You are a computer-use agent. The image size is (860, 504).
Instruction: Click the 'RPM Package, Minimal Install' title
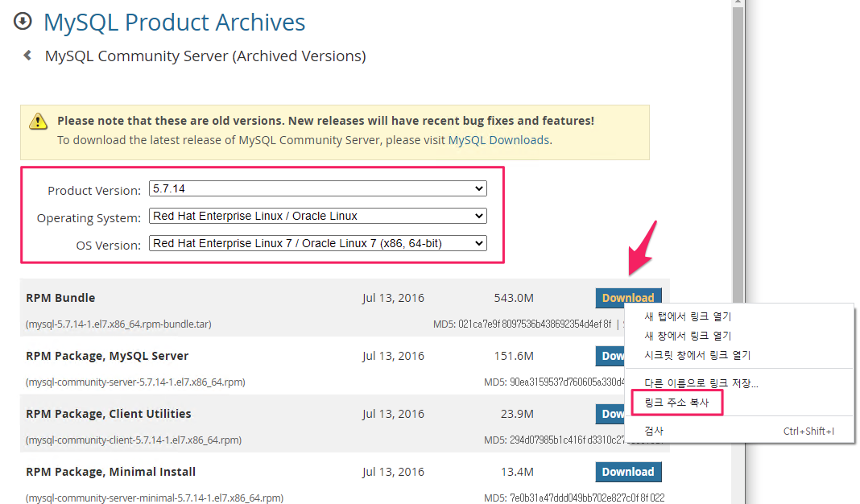pos(111,472)
